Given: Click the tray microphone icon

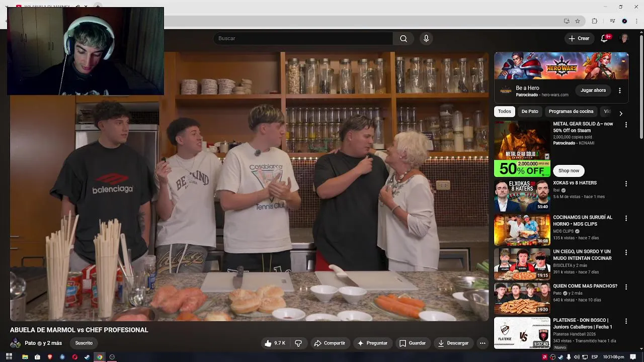Looking at the screenshot, I should point(569,357).
